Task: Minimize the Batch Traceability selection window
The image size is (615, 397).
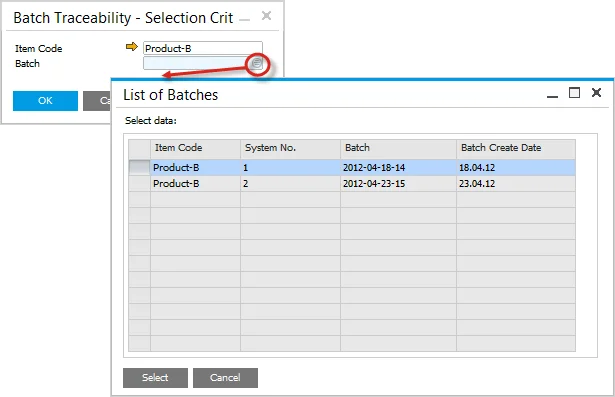Action: click(x=244, y=19)
